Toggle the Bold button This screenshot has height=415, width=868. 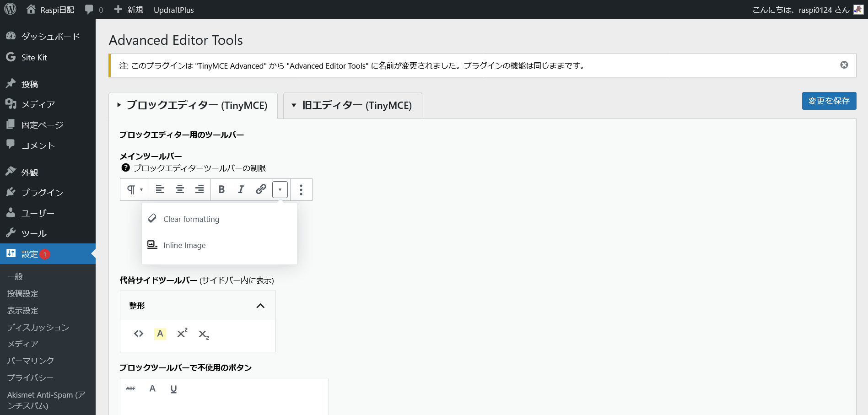pyautogui.click(x=221, y=189)
